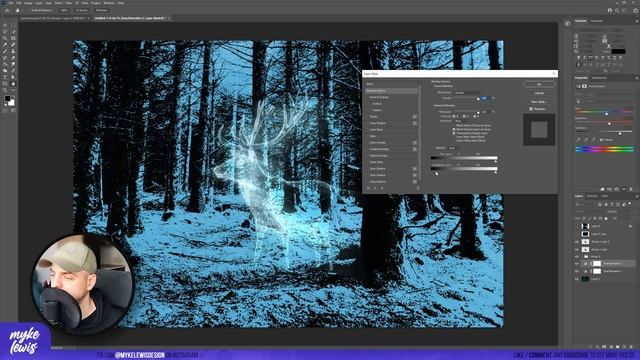
Task: Open the search icon in the top right
Action: tap(617, 10)
